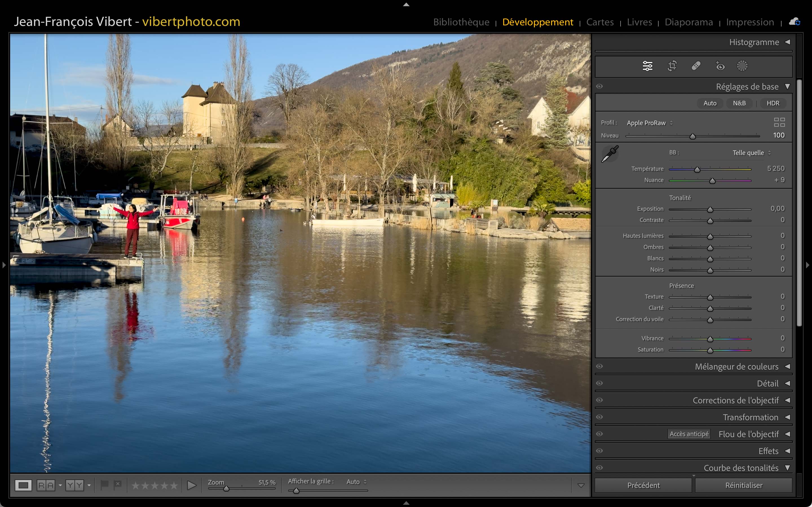Image resolution: width=812 pixels, height=507 pixels.
Task: Toggle Réglages de base panel visibility eye
Action: point(600,86)
